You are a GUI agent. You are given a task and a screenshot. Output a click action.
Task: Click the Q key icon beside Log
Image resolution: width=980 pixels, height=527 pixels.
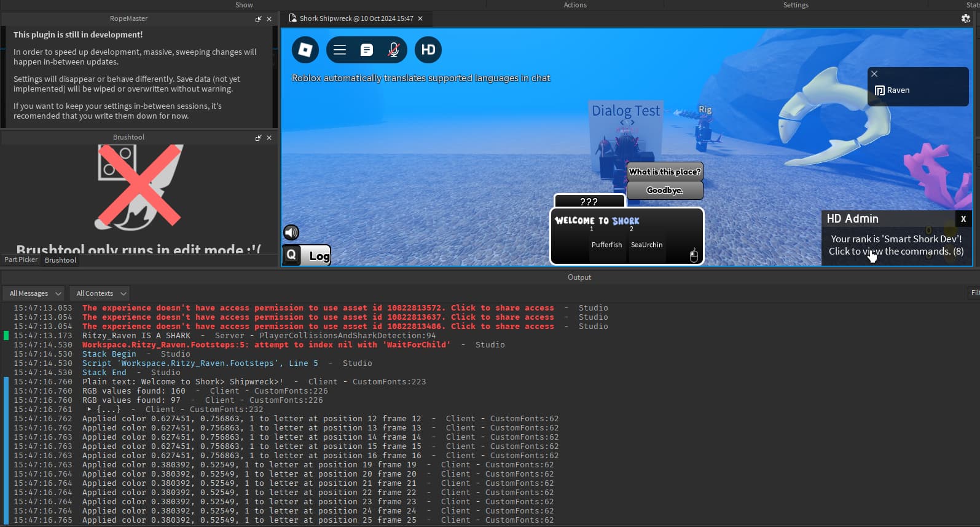pyautogui.click(x=292, y=255)
